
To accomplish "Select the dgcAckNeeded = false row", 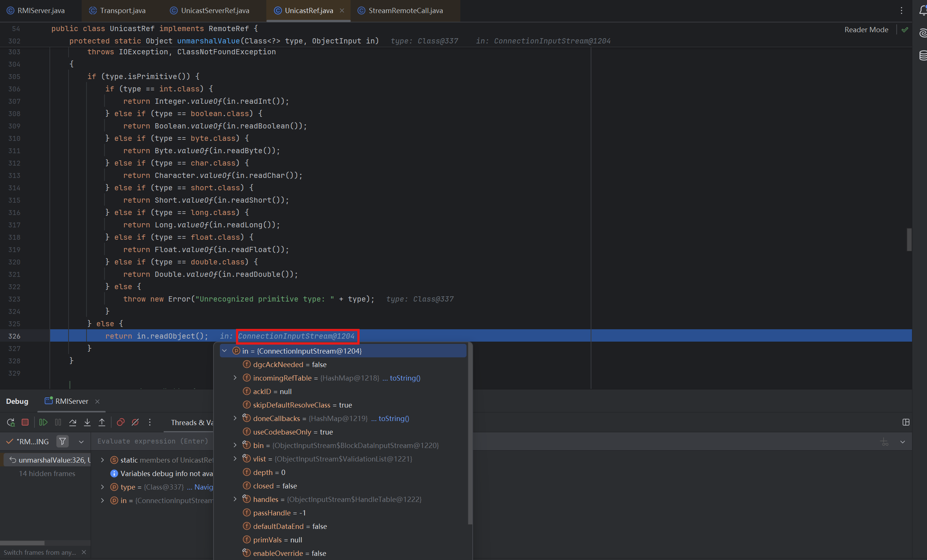I will click(x=343, y=364).
